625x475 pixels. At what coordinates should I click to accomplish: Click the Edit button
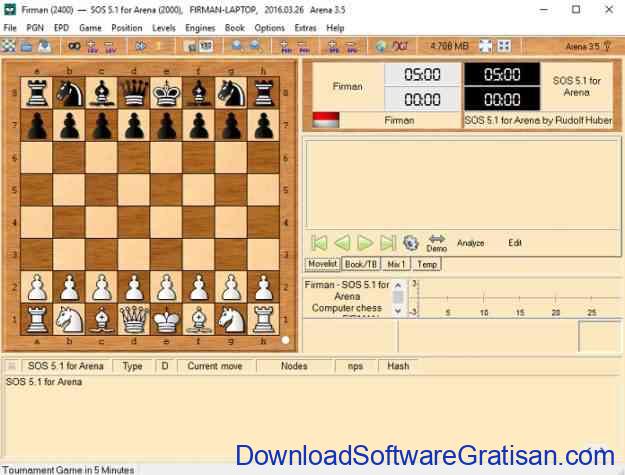(x=515, y=243)
